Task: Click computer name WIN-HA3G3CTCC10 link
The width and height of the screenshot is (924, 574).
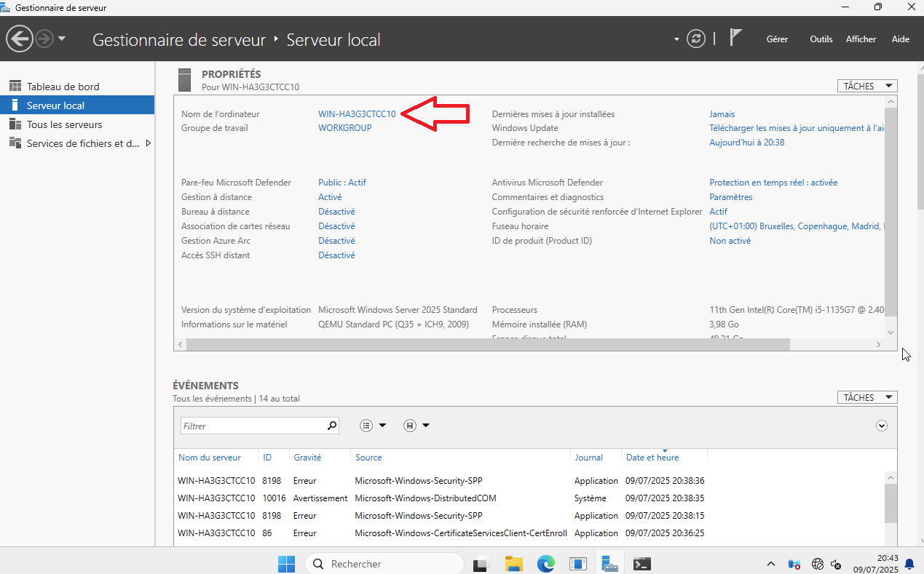Action: click(x=357, y=114)
